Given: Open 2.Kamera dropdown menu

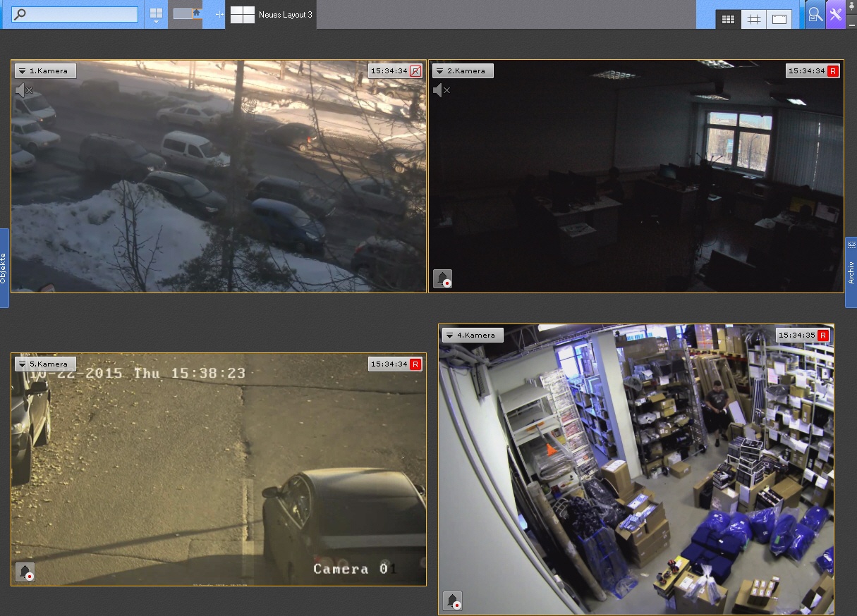Looking at the screenshot, I should click(x=440, y=71).
